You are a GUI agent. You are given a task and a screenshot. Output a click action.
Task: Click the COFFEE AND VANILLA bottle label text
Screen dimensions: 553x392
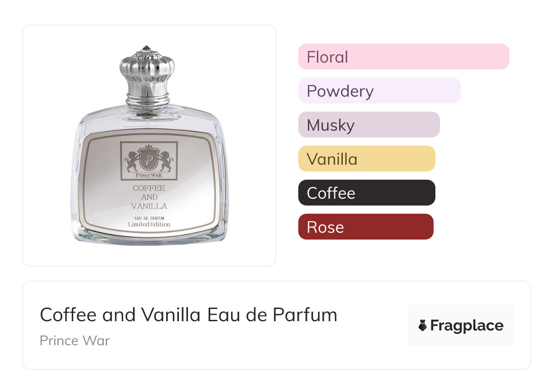(149, 197)
